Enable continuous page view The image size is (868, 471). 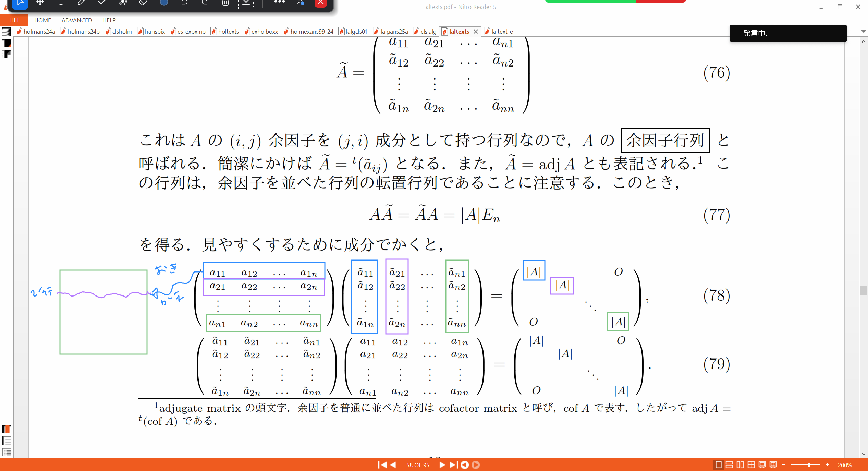[730, 465]
